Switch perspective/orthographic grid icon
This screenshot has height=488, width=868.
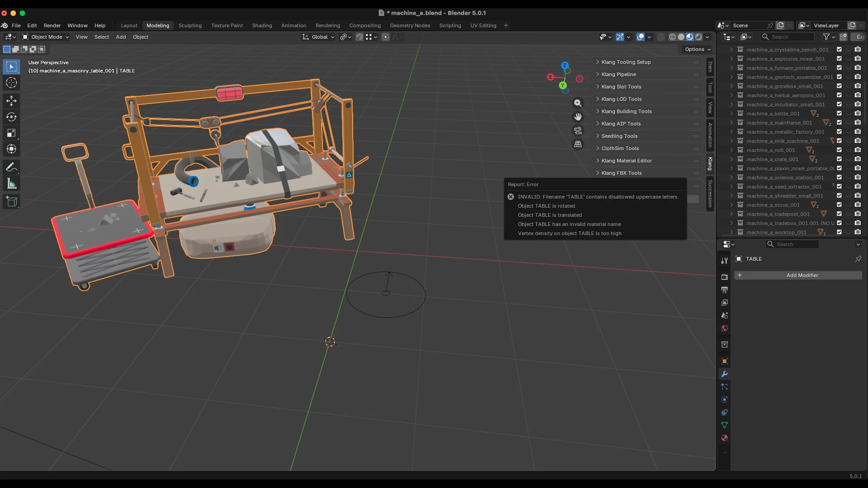coord(578,144)
